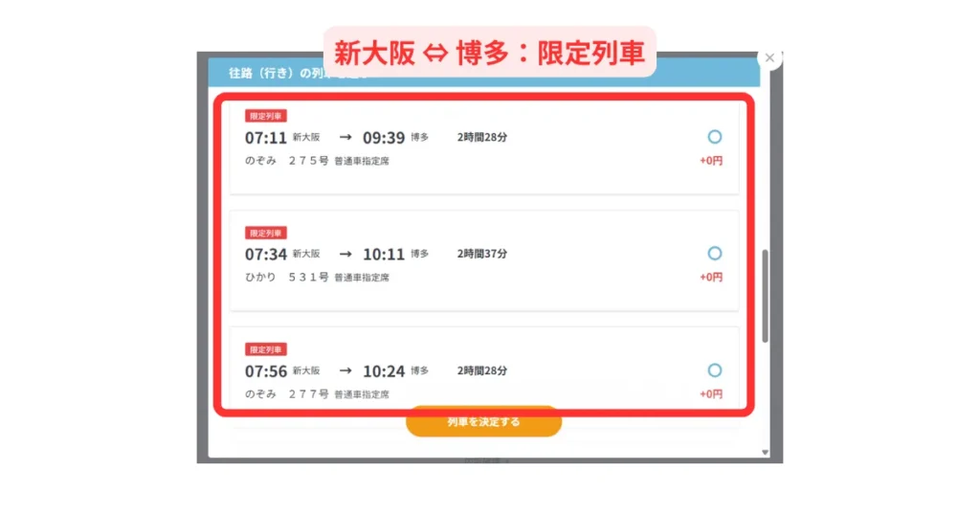Click the 限定列車 badge on the 07:34 train

pyautogui.click(x=266, y=233)
